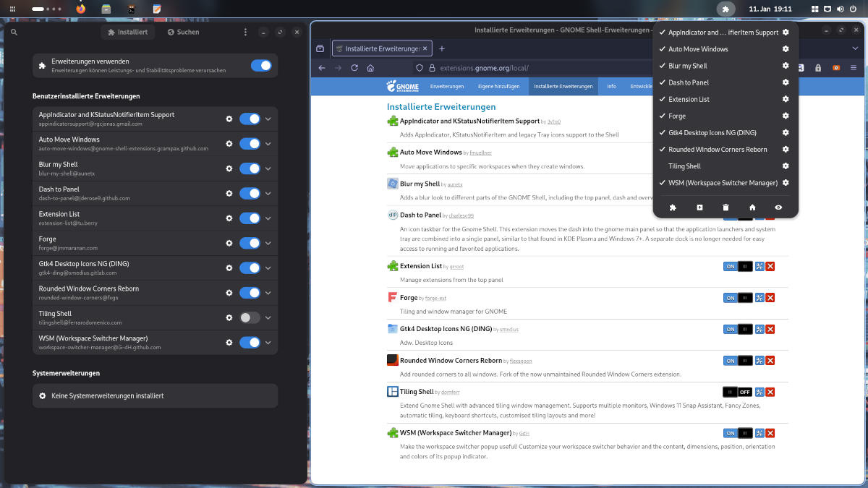Open Erweiterungen nav item on GNOME site
Screen dimensions: 868x488
coord(447,86)
